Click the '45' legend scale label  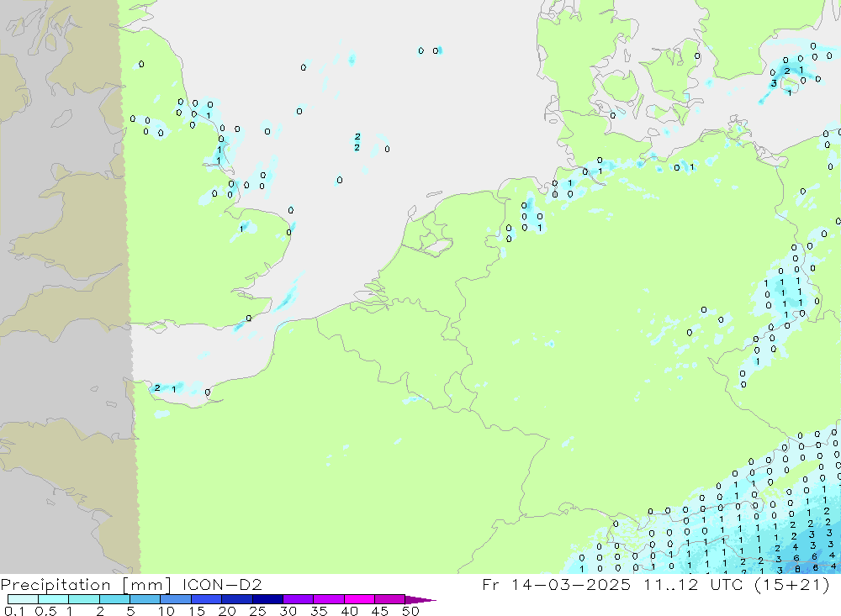(x=380, y=611)
